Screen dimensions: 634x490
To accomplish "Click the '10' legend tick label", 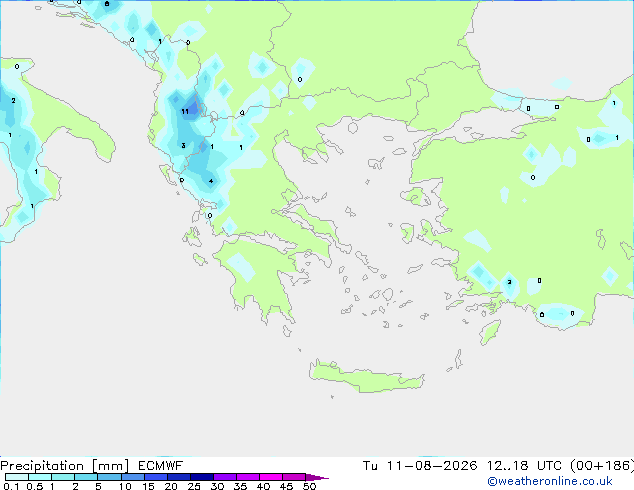I will 125,486.
